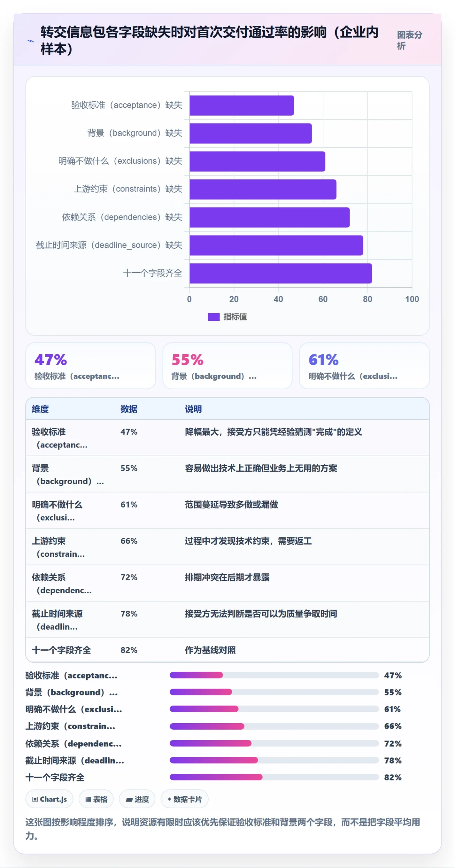Click the table cell '范围蔓延导致多做或漏做'
This screenshot has height=868, width=455.
[231, 504]
